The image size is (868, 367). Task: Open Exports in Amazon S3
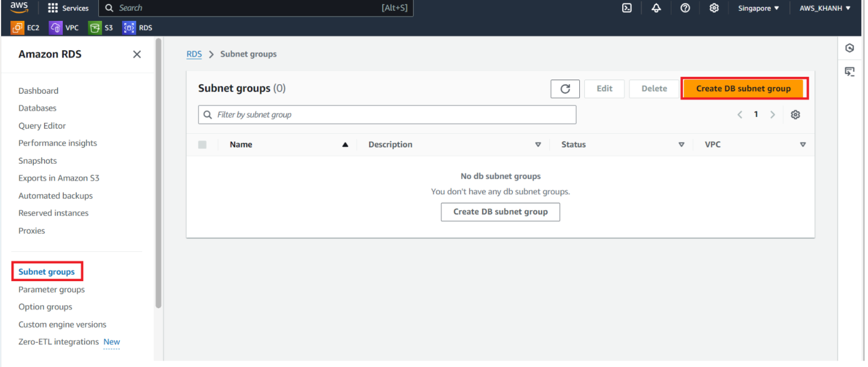click(59, 178)
